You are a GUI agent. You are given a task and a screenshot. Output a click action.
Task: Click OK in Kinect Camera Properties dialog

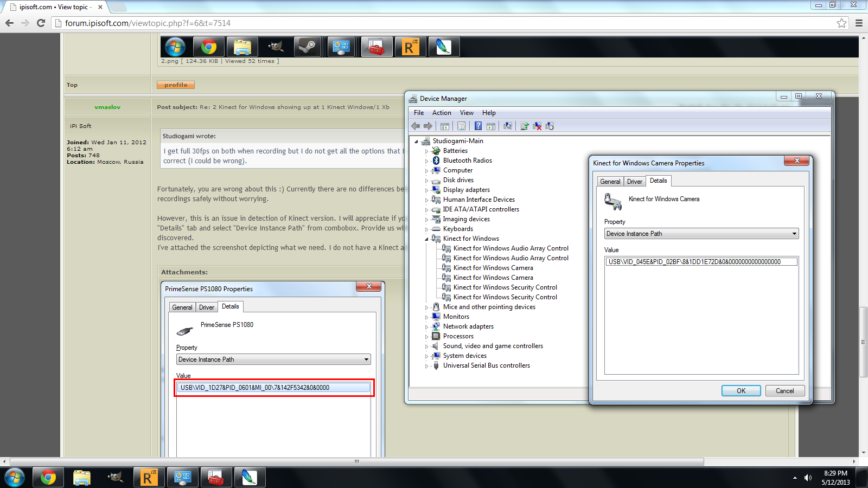[741, 390]
